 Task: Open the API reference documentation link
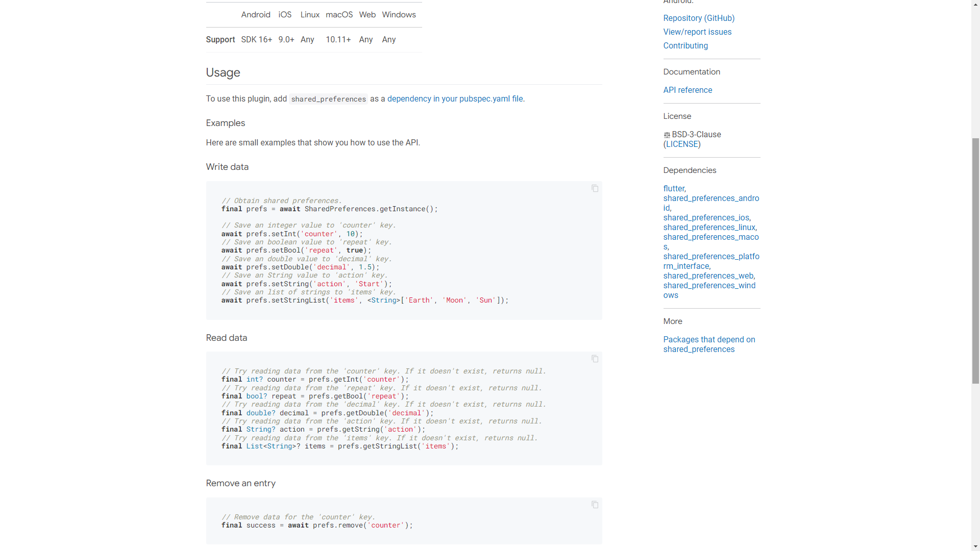[x=687, y=90]
